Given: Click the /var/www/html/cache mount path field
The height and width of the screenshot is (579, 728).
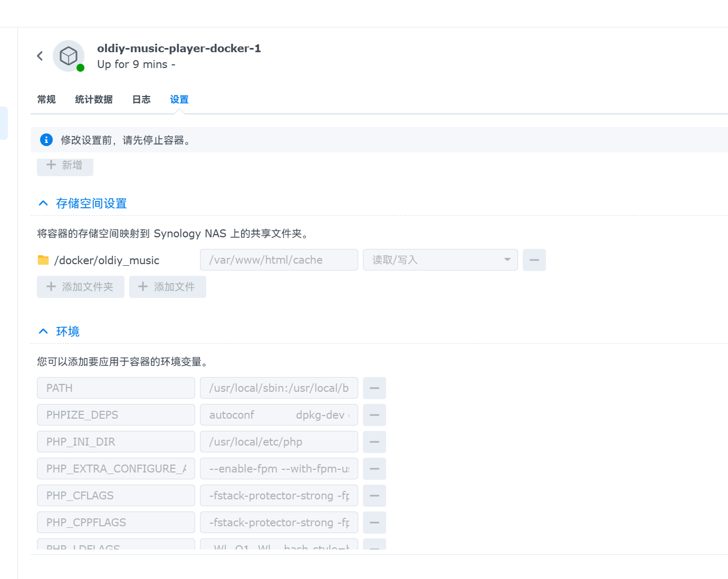Looking at the screenshot, I should click(x=279, y=260).
